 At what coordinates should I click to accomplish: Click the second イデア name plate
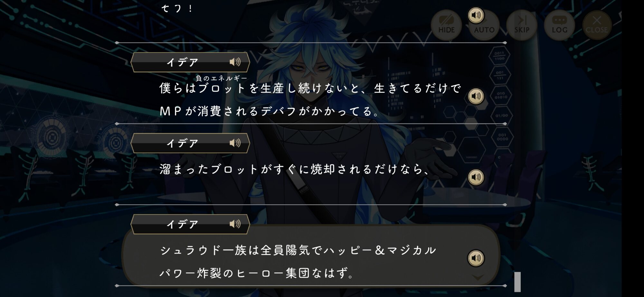(x=190, y=143)
